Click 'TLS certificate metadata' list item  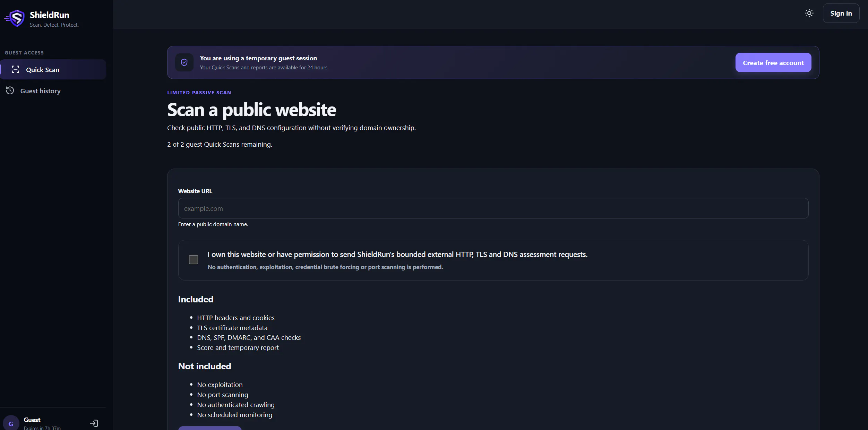(232, 328)
